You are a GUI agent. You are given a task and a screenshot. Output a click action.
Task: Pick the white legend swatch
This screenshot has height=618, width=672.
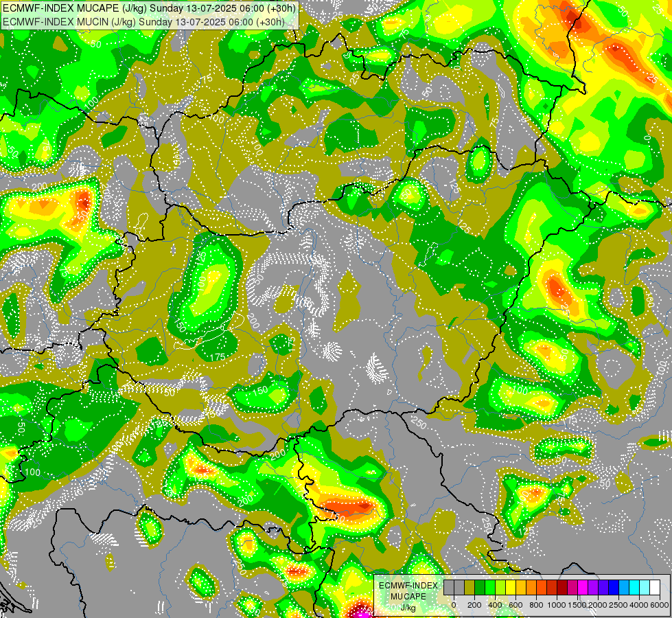click(x=656, y=587)
